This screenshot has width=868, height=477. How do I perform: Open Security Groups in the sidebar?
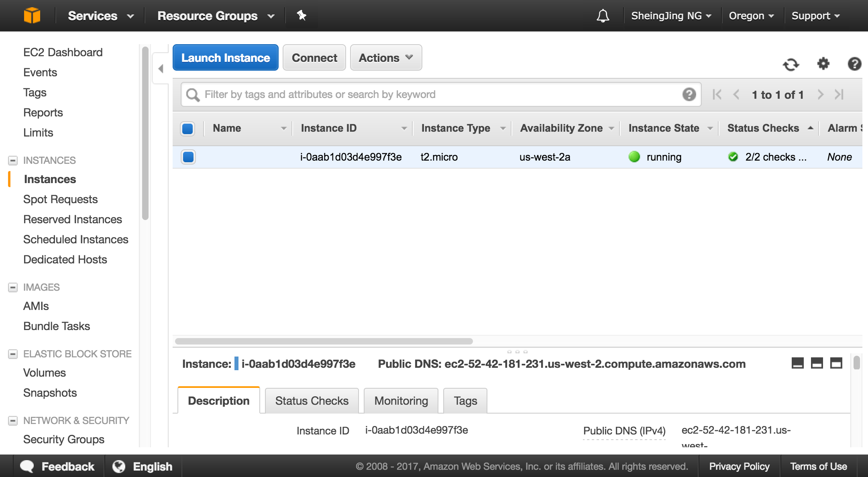(63, 439)
